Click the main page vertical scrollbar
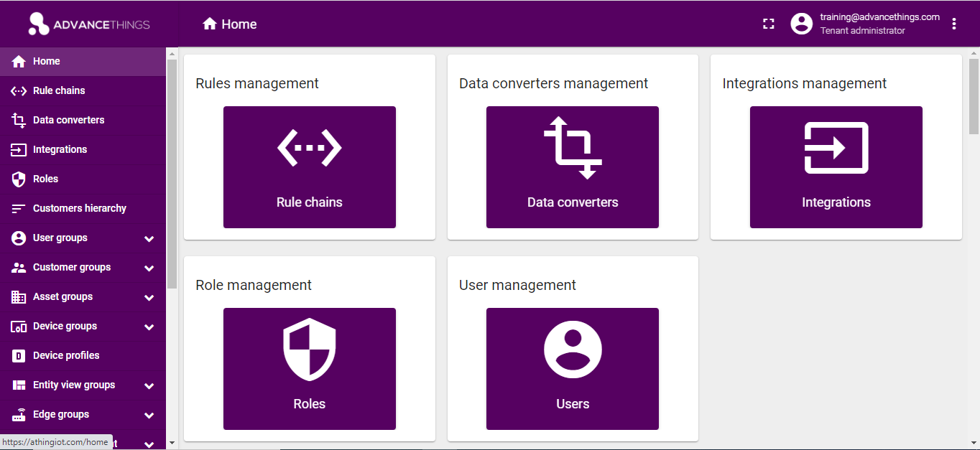This screenshot has height=450, width=980. pyautogui.click(x=974, y=97)
